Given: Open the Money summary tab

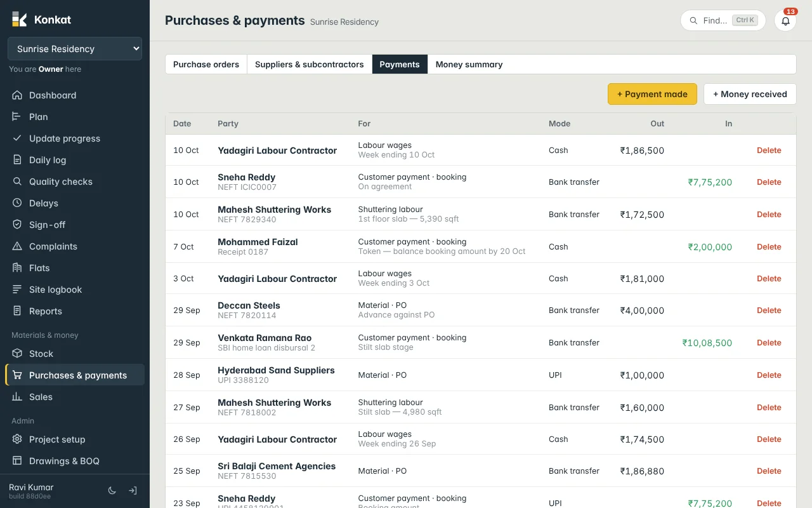Looking at the screenshot, I should point(469,64).
